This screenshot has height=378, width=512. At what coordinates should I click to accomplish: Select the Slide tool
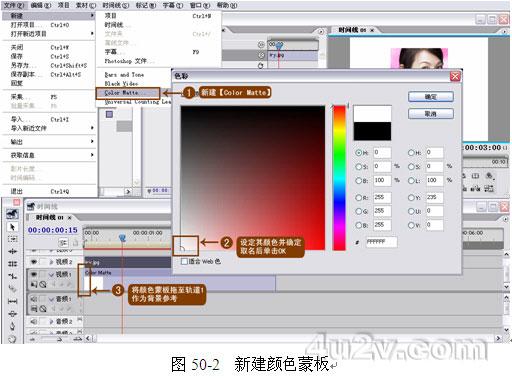(12, 314)
